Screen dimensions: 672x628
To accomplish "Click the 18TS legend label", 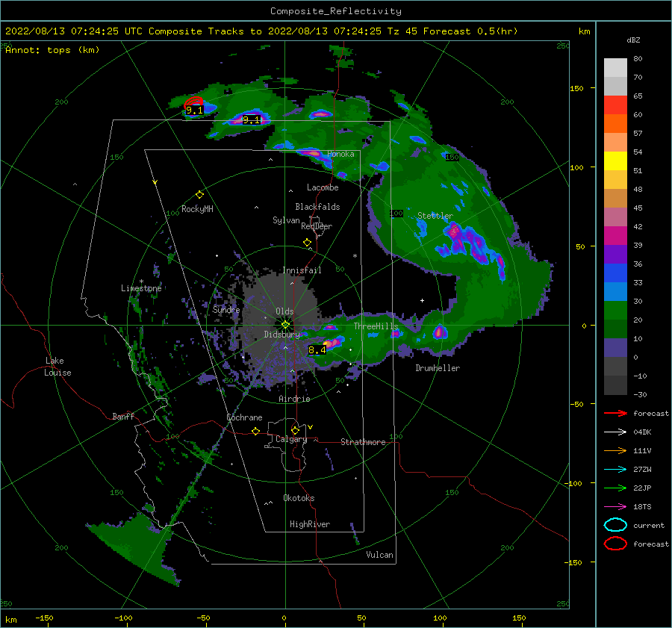I will click(x=642, y=507).
